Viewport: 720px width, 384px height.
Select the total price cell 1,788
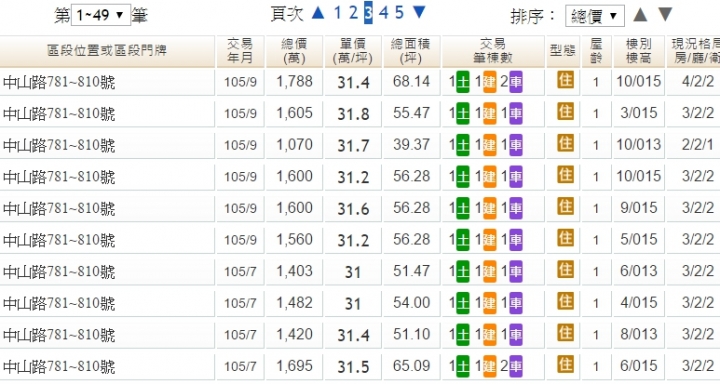(294, 82)
